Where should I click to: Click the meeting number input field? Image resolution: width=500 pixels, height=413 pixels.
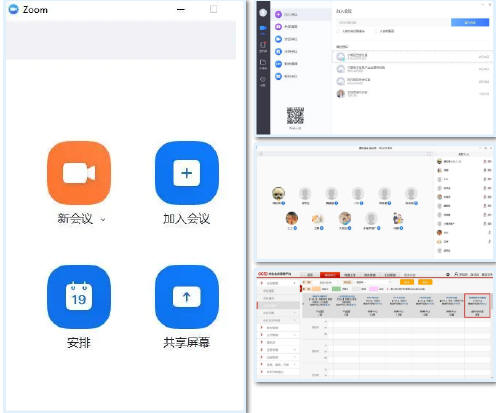pyautogui.click(x=393, y=22)
